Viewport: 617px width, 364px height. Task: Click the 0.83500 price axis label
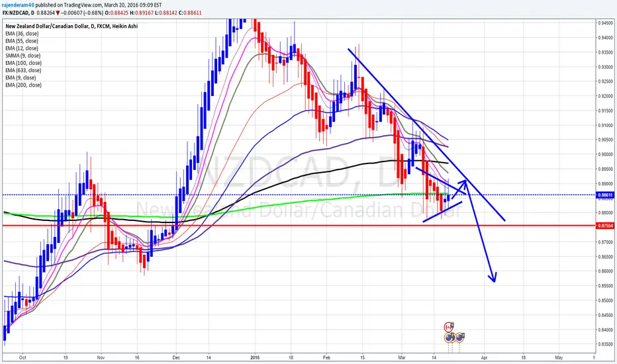point(605,344)
